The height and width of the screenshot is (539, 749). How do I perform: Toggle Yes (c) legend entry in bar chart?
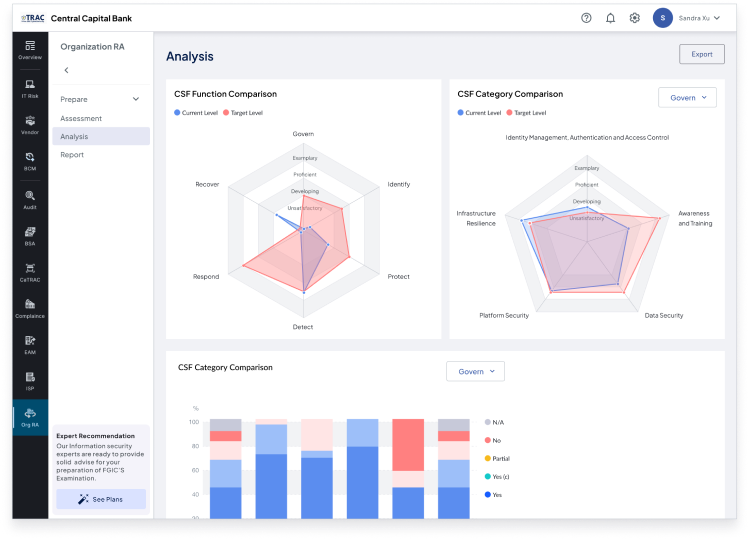(497, 476)
